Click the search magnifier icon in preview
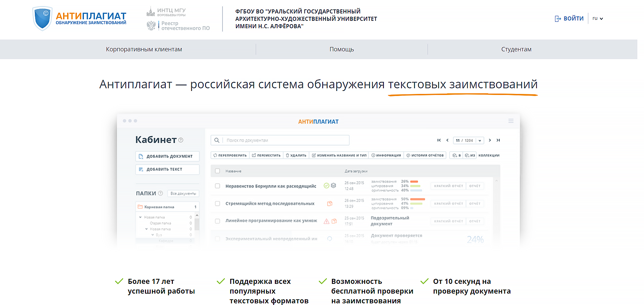This screenshot has height=305, width=644. click(217, 140)
